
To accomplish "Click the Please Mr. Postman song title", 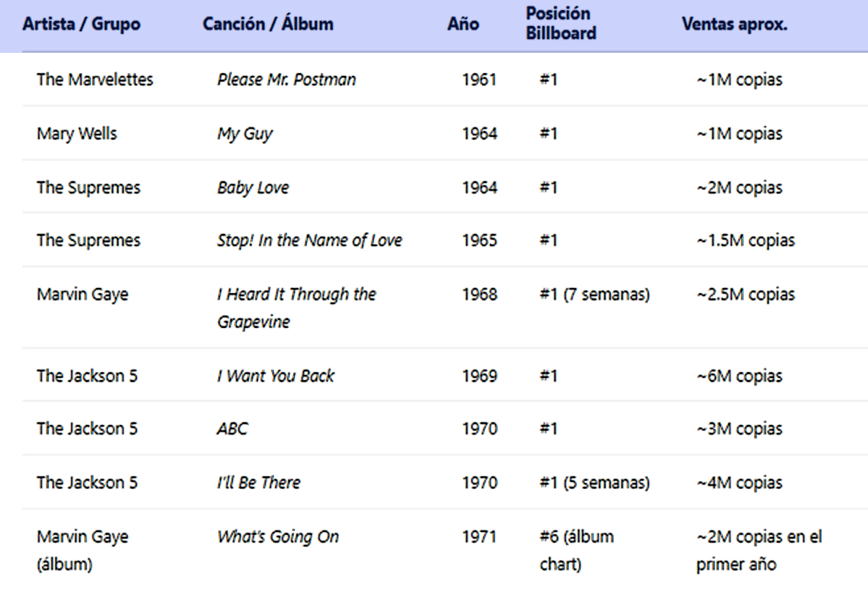I will tap(287, 80).
